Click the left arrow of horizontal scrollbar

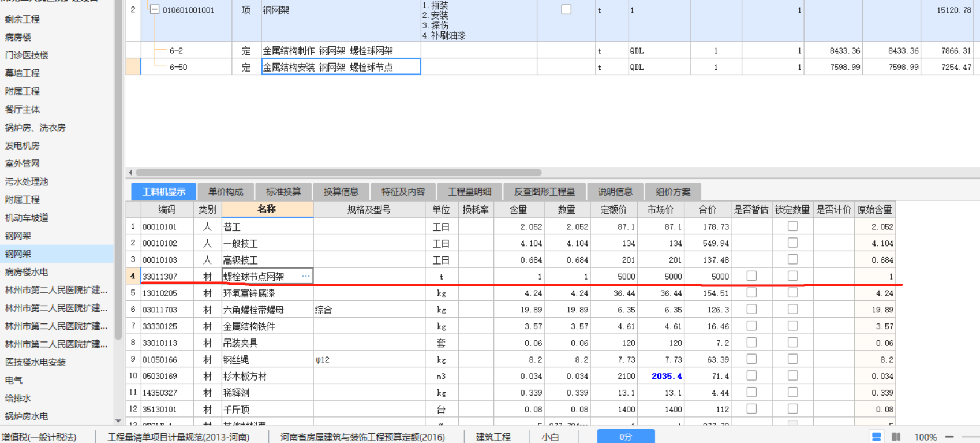130,172
